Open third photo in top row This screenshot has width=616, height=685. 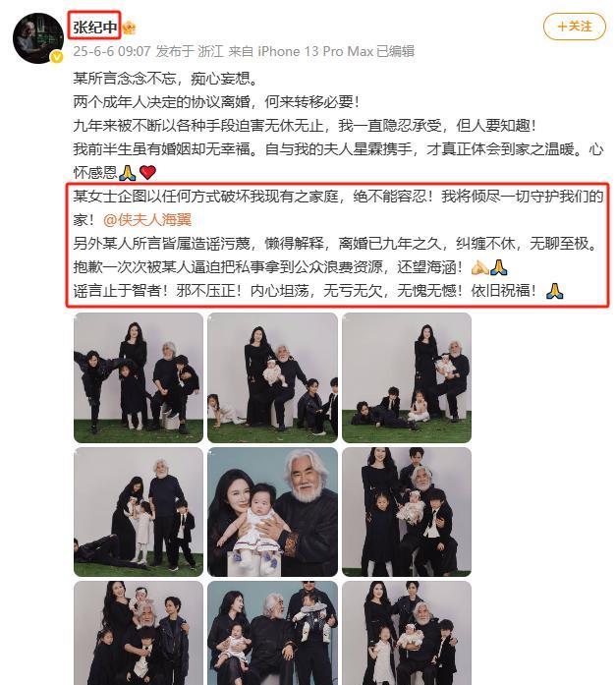(x=407, y=377)
